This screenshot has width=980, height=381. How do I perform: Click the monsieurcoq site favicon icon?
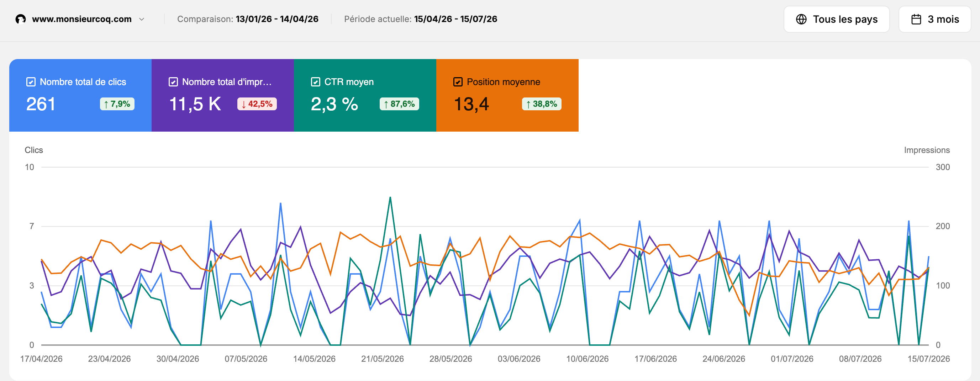(x=21, y=19)
